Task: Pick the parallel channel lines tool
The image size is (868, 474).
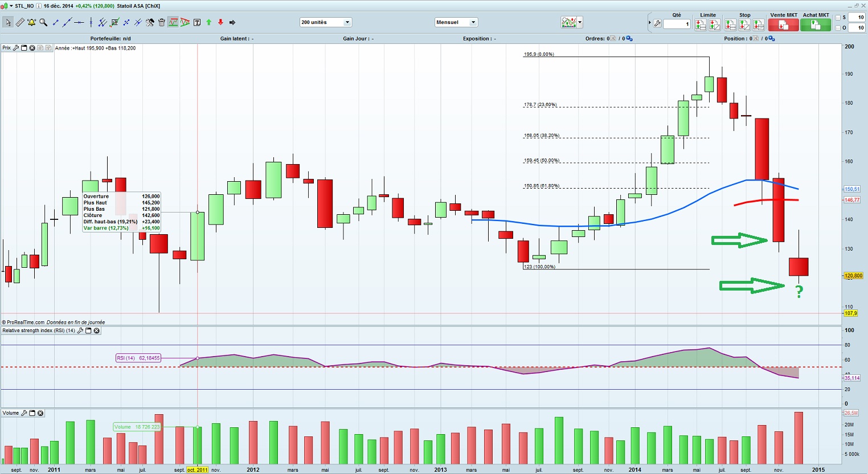Action: click(103, 22)
